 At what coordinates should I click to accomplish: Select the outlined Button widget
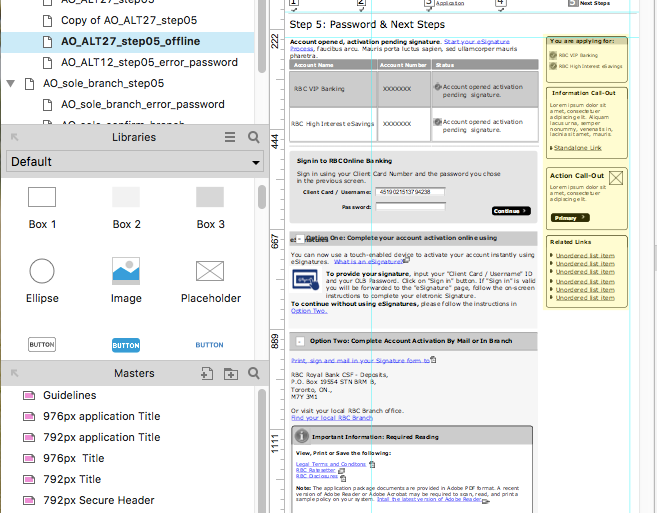(x=42, y=345)
